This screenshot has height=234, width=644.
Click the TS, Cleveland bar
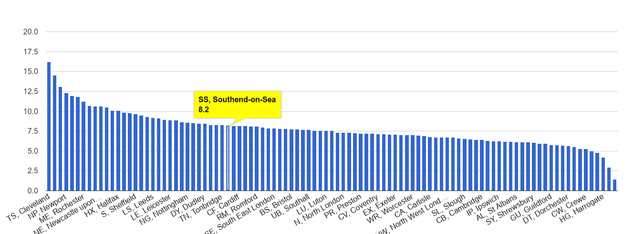pyautogui.click(x=49, y=127)
